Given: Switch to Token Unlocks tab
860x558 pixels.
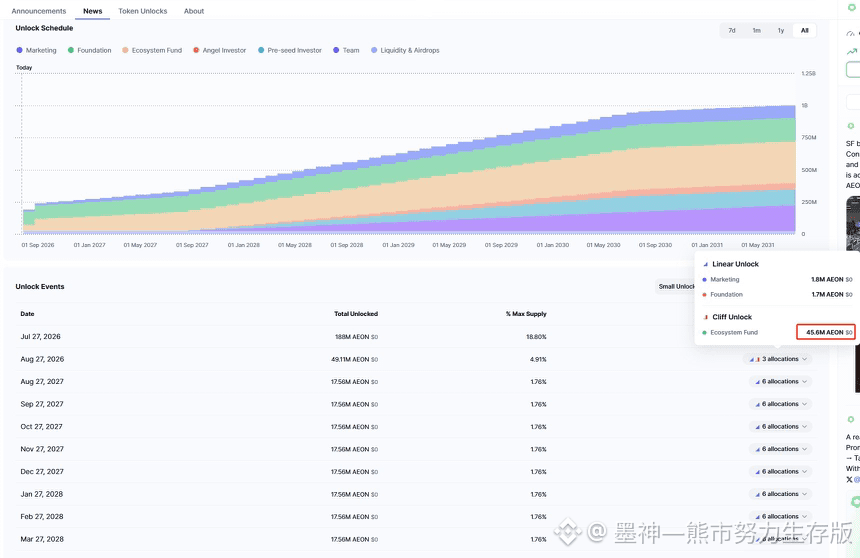Looking at the screenshot, I should 143,11.
